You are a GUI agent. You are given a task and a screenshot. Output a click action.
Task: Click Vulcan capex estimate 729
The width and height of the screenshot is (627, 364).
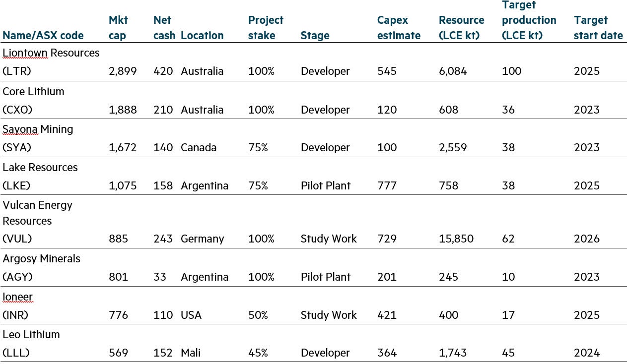(x=387, y=239)
